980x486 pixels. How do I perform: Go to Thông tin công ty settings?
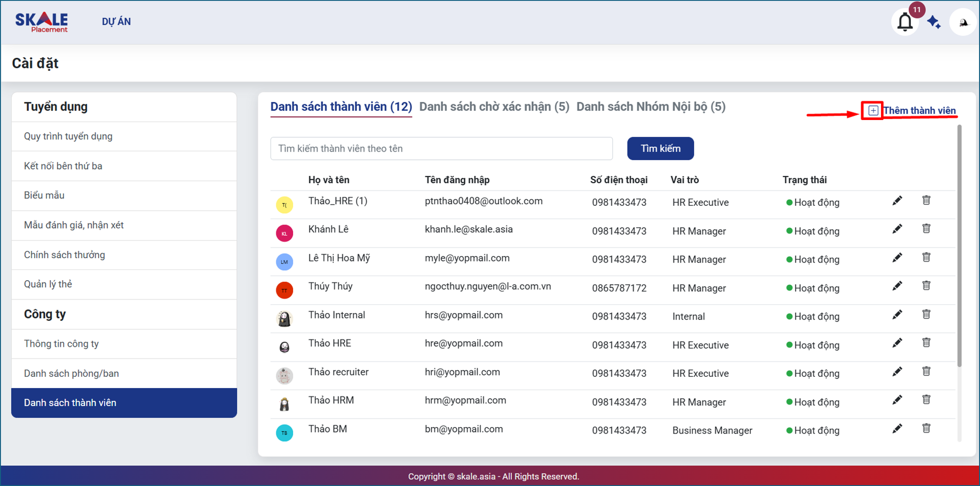point(61,344)
